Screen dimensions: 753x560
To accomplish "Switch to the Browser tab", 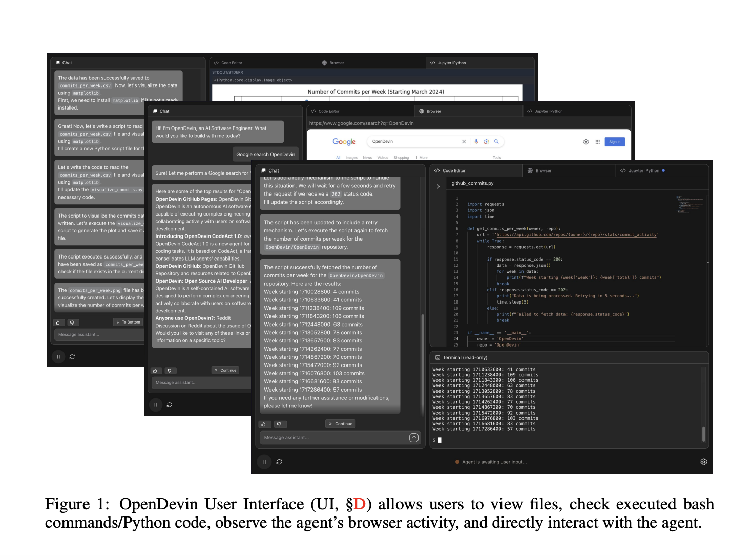I will point(543,170).
